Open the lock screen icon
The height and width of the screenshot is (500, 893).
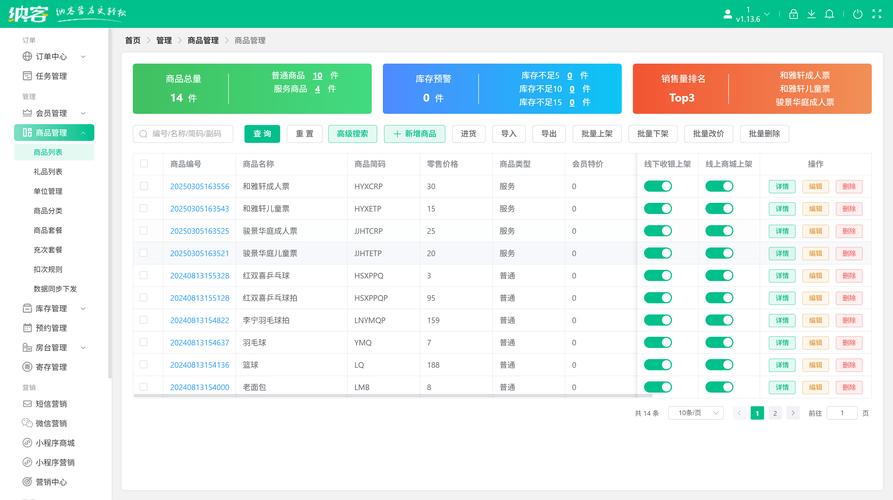point(793,14)
